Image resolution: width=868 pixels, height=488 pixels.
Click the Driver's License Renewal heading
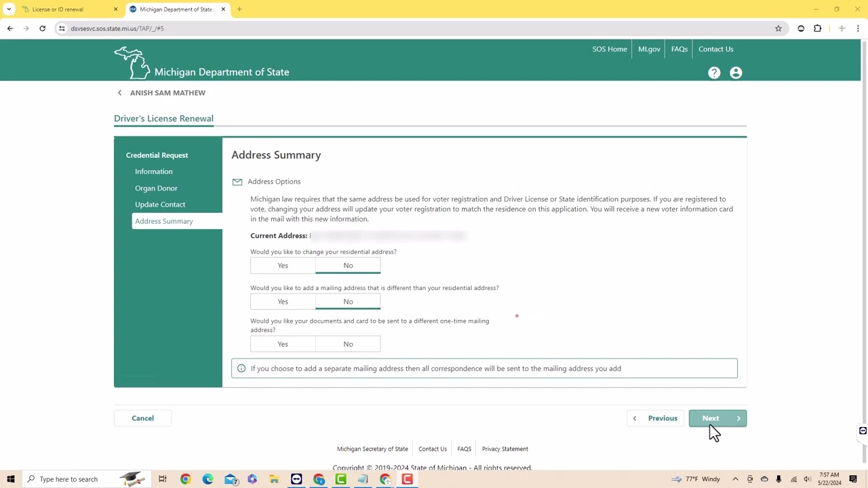[x=163, y=119]
